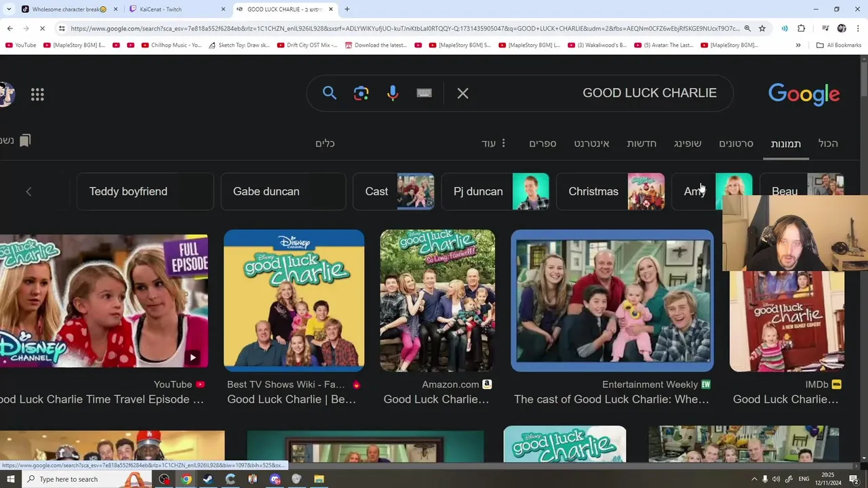Click the blue magnifier search icon

330,94
